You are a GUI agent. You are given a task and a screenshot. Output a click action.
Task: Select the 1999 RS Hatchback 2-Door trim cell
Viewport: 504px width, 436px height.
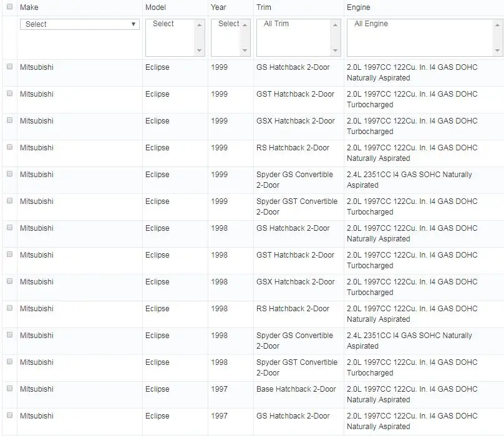[293, 148]
